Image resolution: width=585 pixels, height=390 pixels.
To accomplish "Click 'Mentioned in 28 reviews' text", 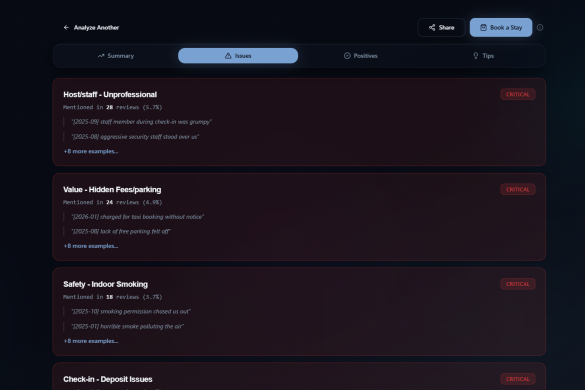I will pos(112,107).
